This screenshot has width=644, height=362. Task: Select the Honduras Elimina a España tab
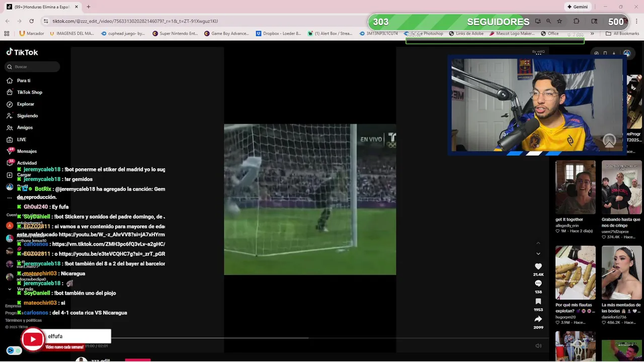[x=42, y=7]
